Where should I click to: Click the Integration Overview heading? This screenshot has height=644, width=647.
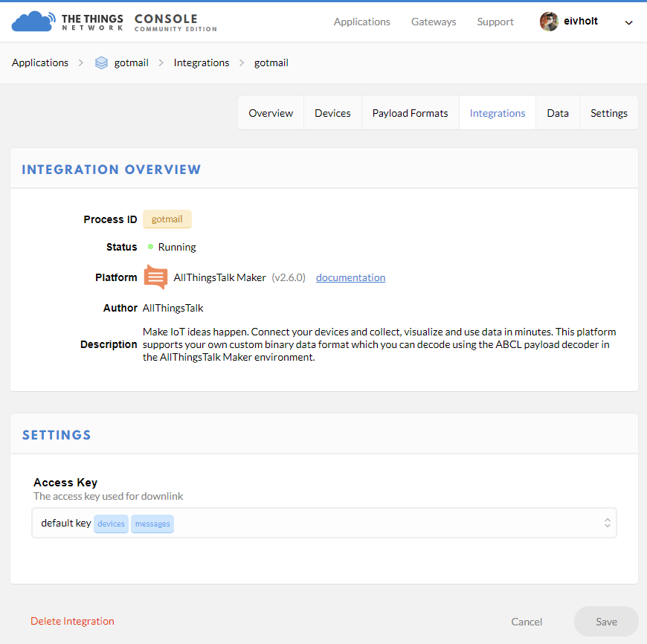[112, 169]
